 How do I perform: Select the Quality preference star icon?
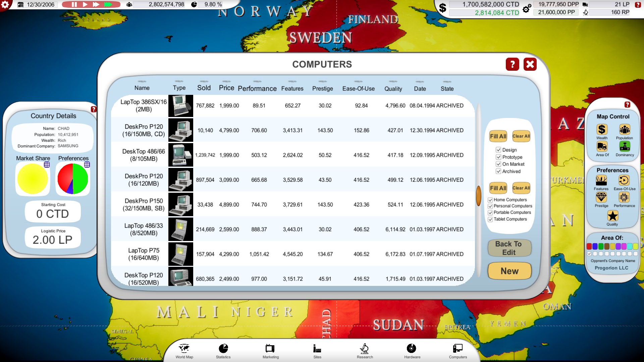(x=613, y=216)
